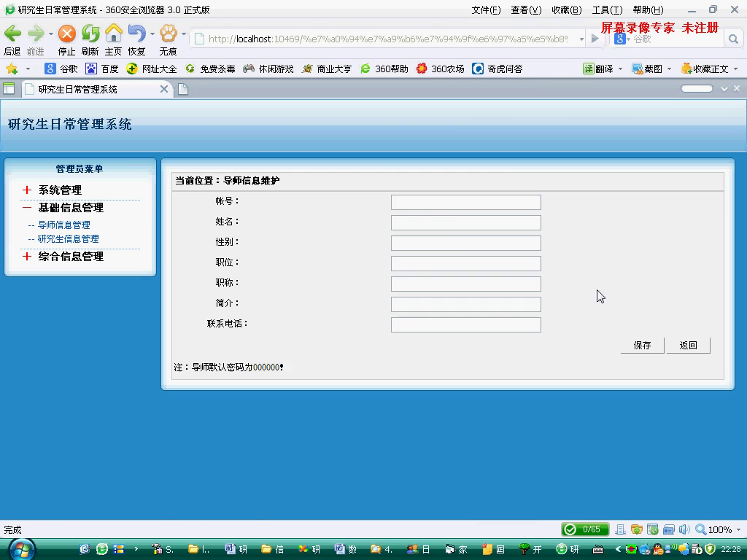Click the 保存 button
747x560 pixels.
click(x=642, y=345)
